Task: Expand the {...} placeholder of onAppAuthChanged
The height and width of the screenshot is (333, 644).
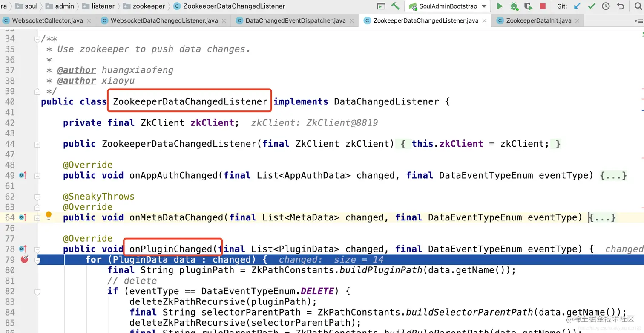Action: pyautogui.click(x=613, y=175)
